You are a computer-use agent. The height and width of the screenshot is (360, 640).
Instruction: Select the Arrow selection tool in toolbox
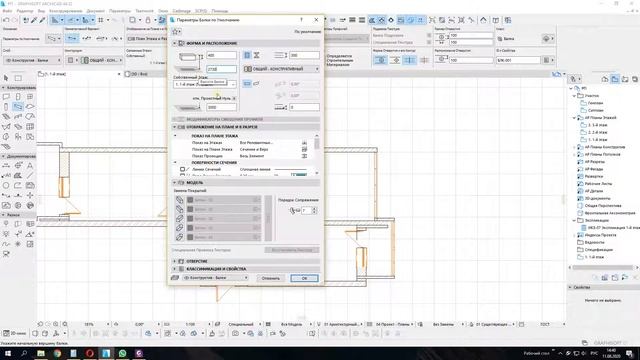pyautogui.click(x=6, y=78)
